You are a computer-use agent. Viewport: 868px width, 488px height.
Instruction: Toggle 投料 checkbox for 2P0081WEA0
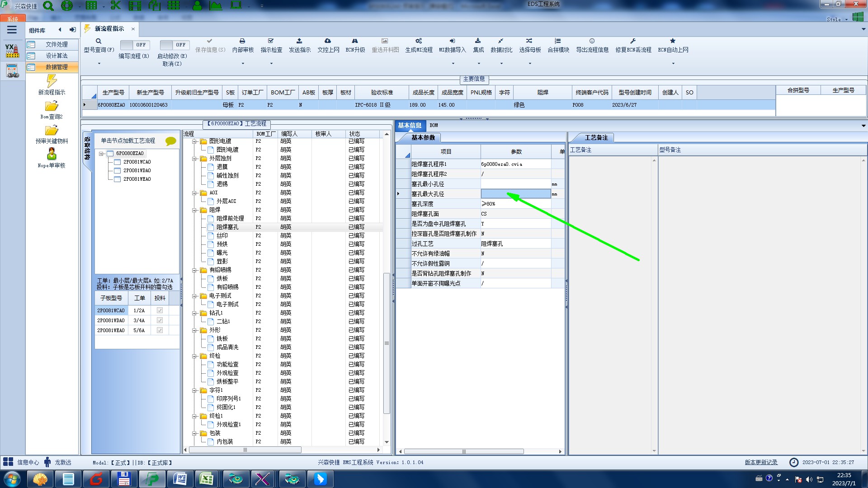click(160, 330)
